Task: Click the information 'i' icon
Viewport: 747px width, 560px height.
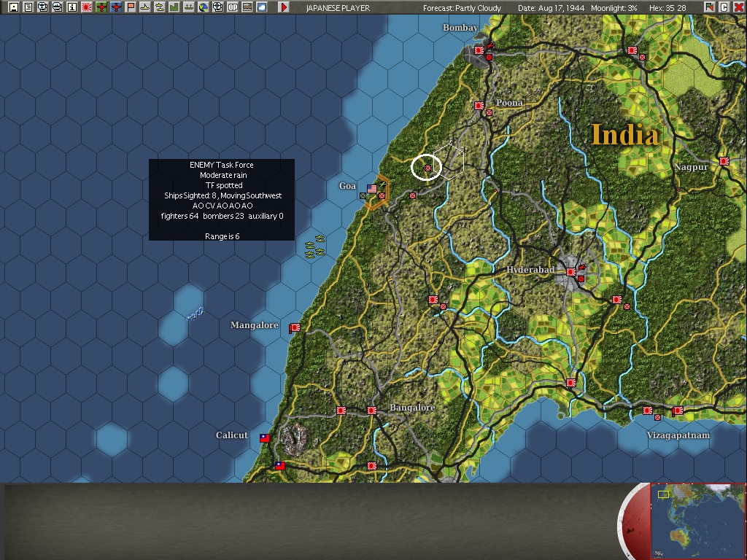Action: 72,7
